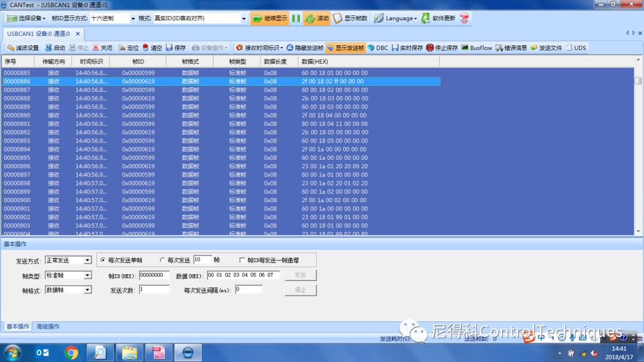644x362 pixels.
Task: Toggle the 显示发送帧 show sent frames button
Action: point(345,48)
